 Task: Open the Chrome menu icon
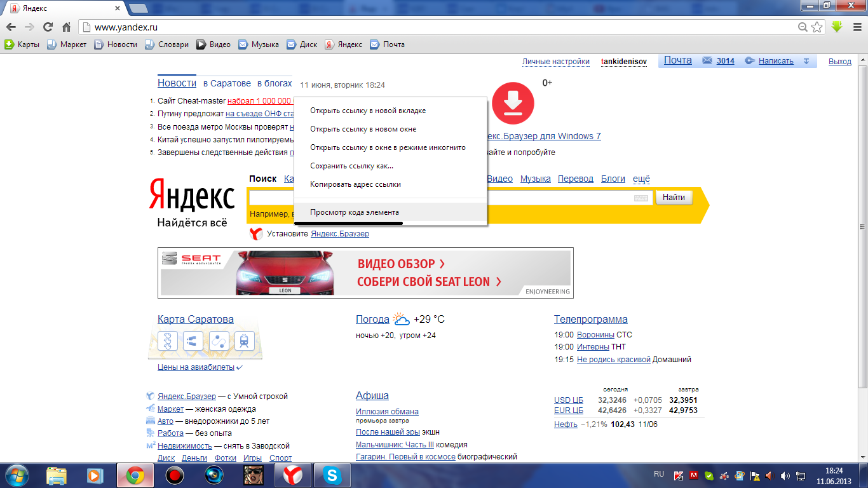pyautogui.click(x=855, y=27)
